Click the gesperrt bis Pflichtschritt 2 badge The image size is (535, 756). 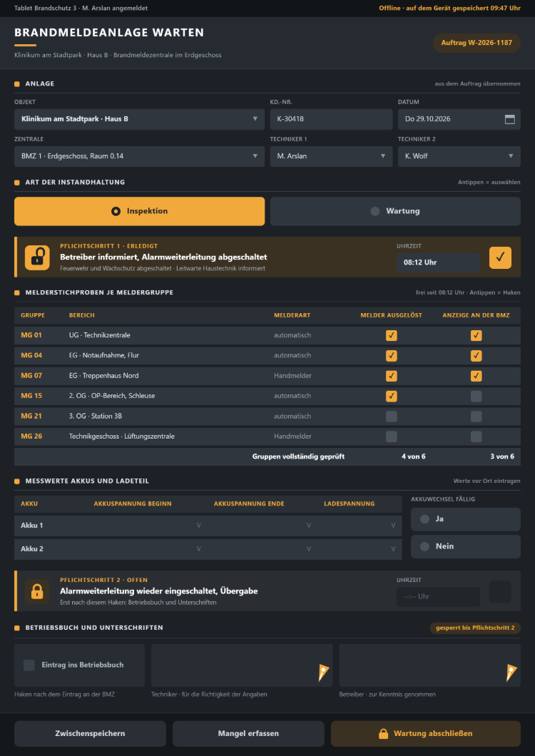(x=475, y=628)
